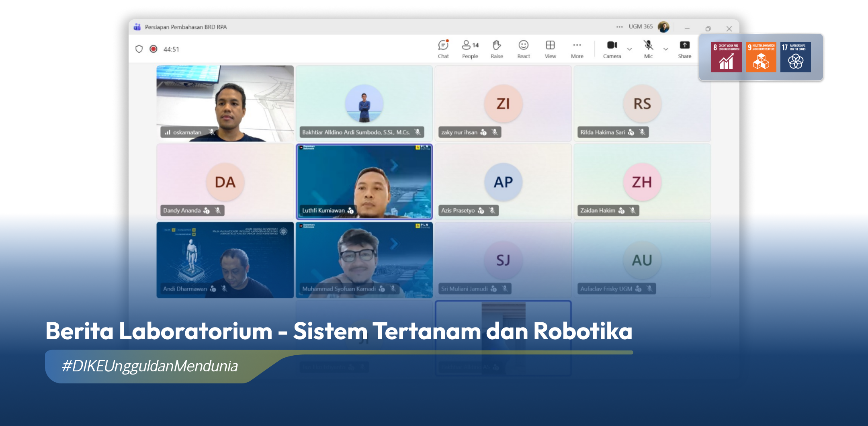Unmute the Mic button
The width and height of the screenshot is (868, 426).
click(x=648, y=49)
